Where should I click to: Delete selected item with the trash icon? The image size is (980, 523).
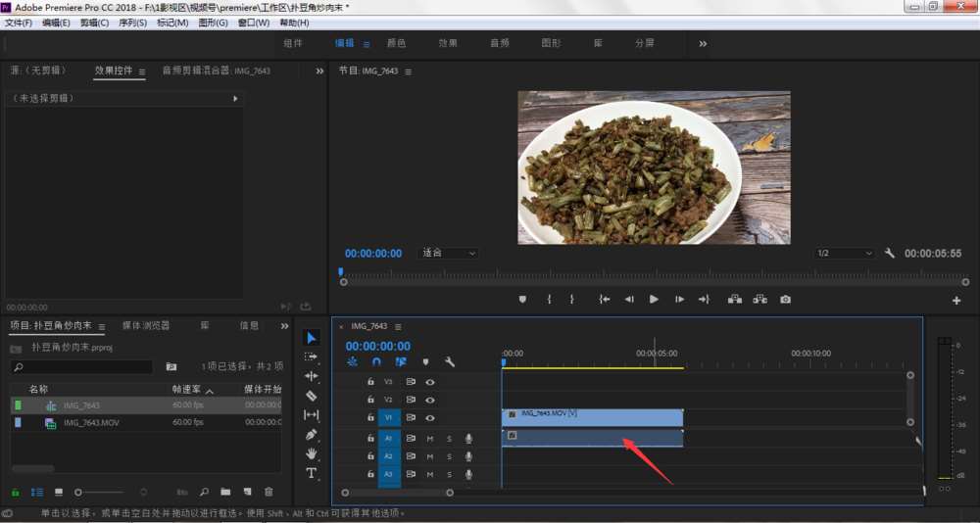[x=269, y=492]
